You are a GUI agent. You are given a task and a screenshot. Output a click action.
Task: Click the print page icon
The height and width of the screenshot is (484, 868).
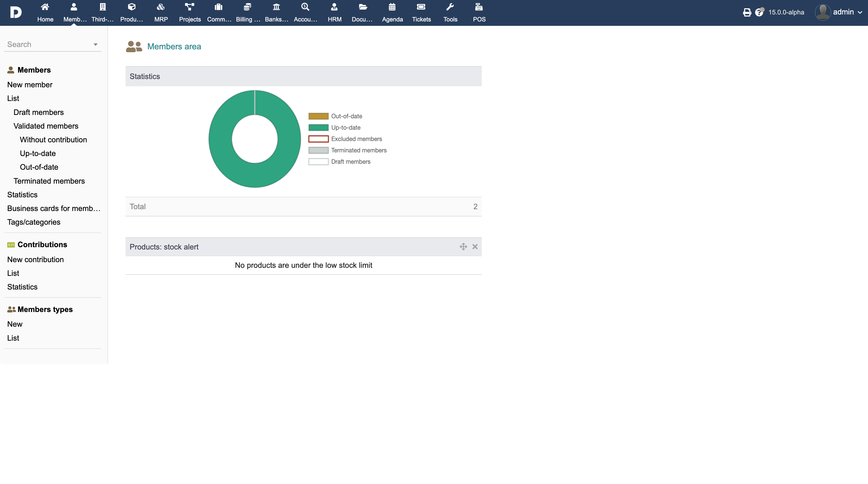pyautogui.click(x=747, y=12)
